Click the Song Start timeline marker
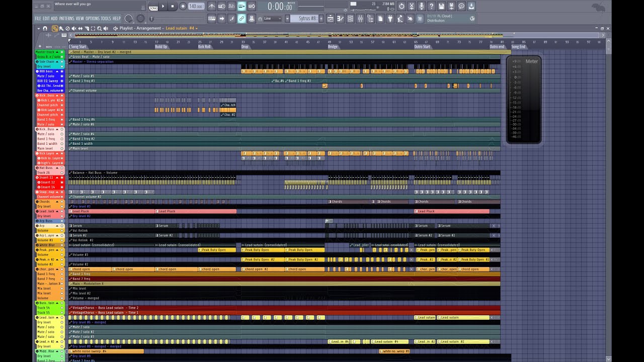644x362 pixels. coord(78,47)
